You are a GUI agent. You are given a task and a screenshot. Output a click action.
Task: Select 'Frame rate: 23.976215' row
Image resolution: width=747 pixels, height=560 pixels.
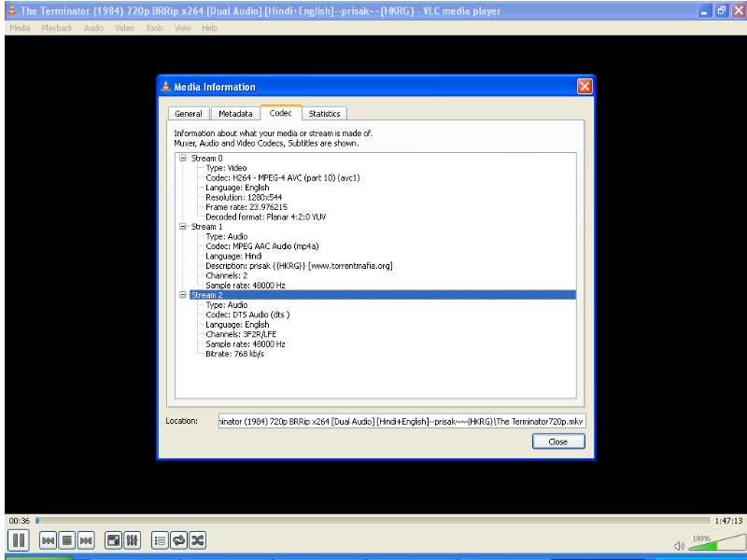[x=247, y=207]
